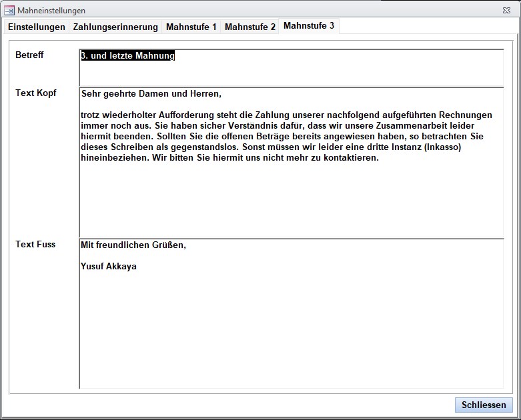Viewport: 521px width, 420px height.
Task: Click the Betreff field label
Action: click(29, 55)
